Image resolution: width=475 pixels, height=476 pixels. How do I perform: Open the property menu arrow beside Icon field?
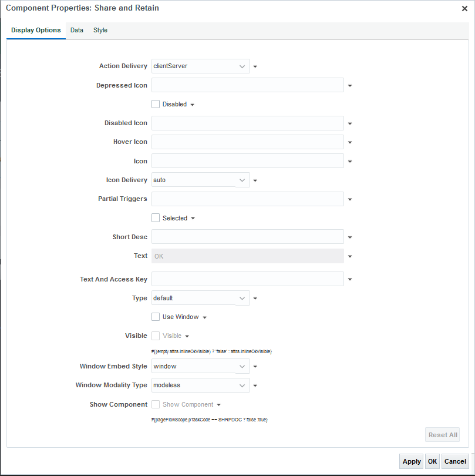[x=350, y=160]
